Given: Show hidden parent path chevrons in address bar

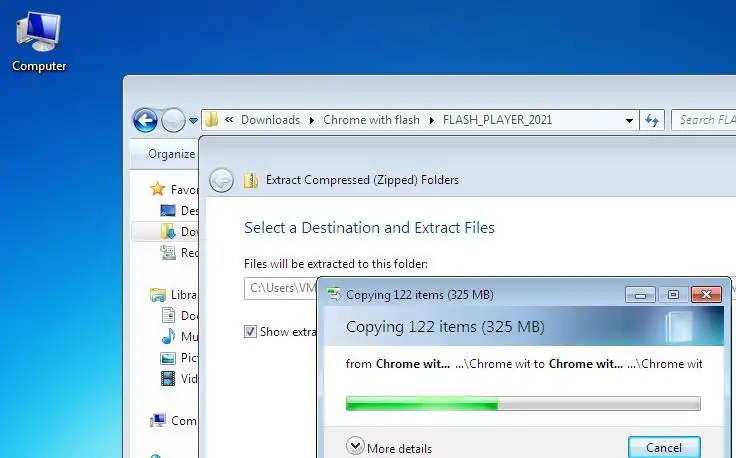Looking at the screenshot, I should pyautogui.click(x=229, y=120).
